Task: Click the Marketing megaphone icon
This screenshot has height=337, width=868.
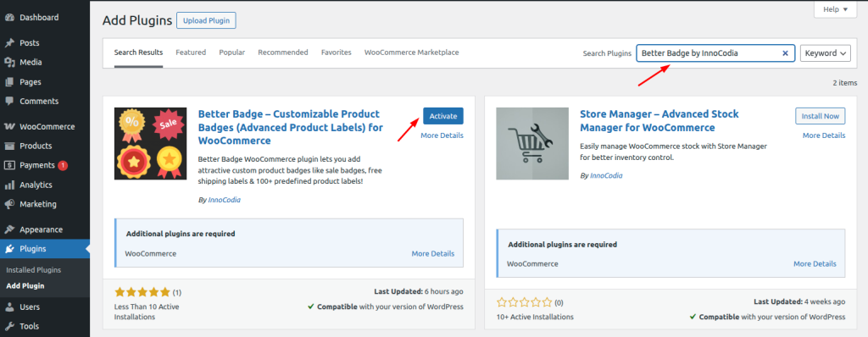Action: [x=9, y=204]
